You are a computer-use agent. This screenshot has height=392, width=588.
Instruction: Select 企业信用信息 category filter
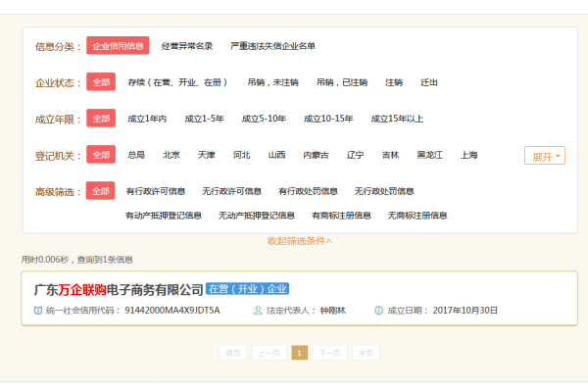click(x=118, y=45)
